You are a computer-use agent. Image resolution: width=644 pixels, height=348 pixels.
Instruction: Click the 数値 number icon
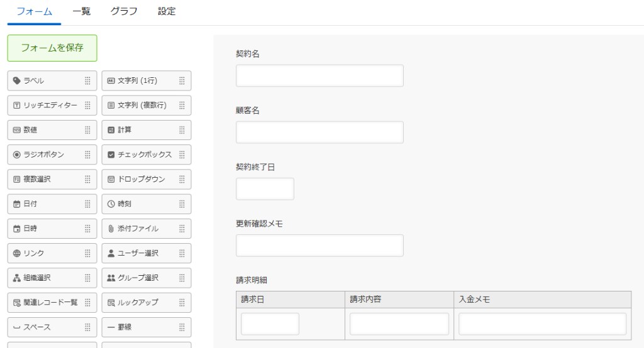click(17, 130)
